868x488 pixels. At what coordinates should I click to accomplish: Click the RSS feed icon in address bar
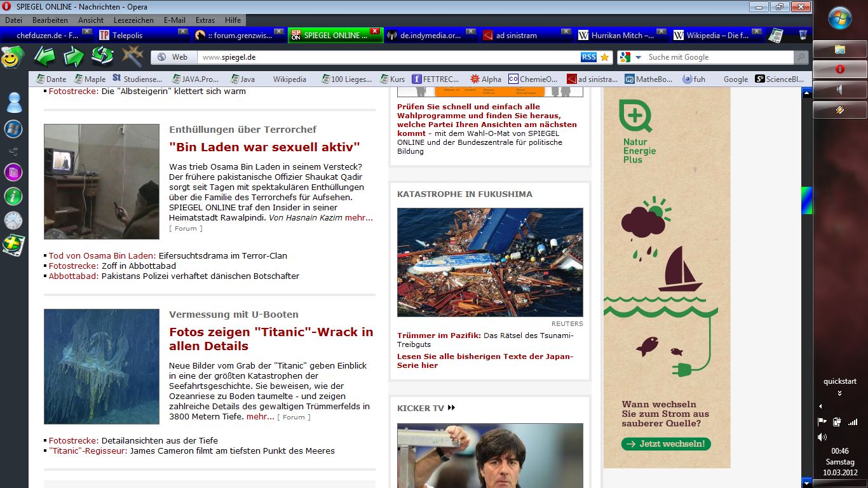coord(588,57)
